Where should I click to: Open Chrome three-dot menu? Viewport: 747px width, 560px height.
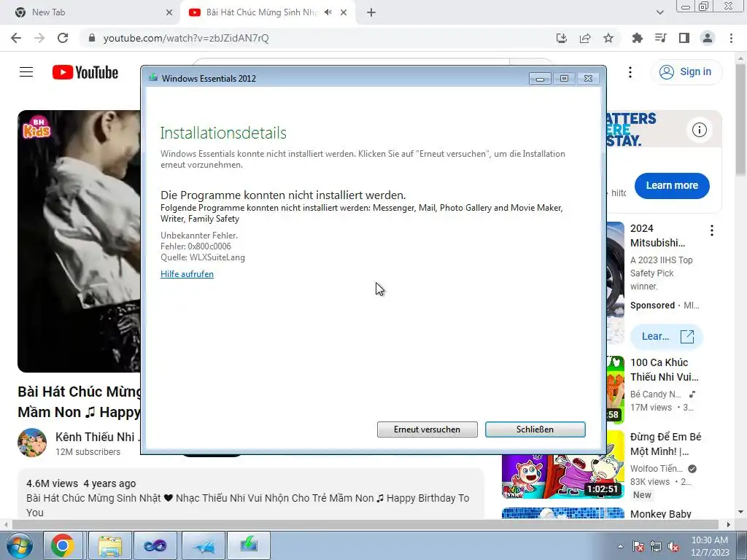pyautogui.click(x=731, y=38)
